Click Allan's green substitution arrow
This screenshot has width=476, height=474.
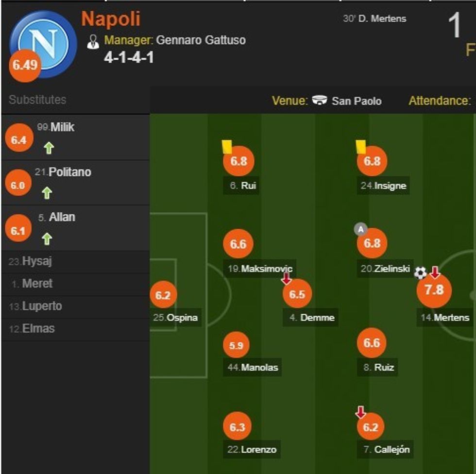pos(47,238)
